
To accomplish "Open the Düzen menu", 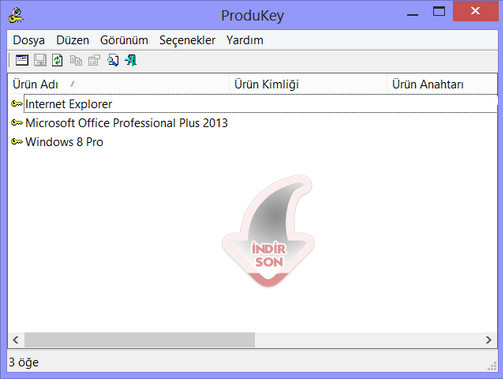I will tap(73, 40).
